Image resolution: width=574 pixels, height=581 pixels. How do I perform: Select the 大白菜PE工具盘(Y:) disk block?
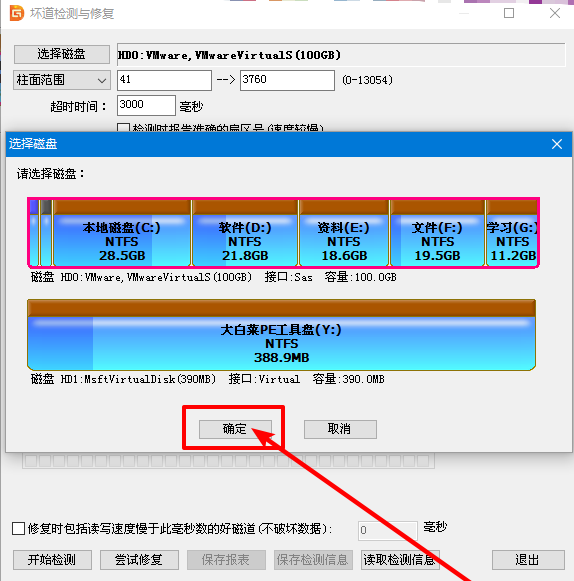pos(281,335)
